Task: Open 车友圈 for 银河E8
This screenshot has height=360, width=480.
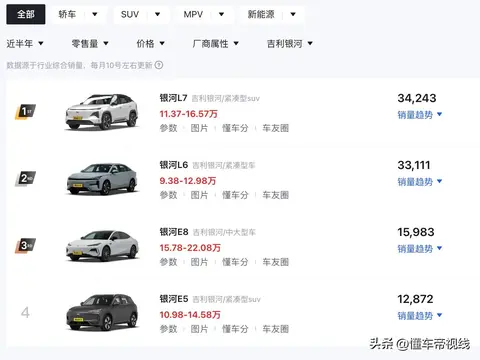Action: pyautogui.click(x=275, y=262)
